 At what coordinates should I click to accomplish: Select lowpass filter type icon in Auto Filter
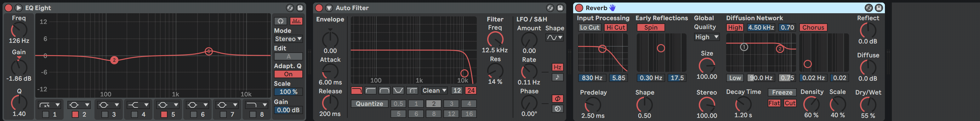pyautogui.click(x=356, y=90)
